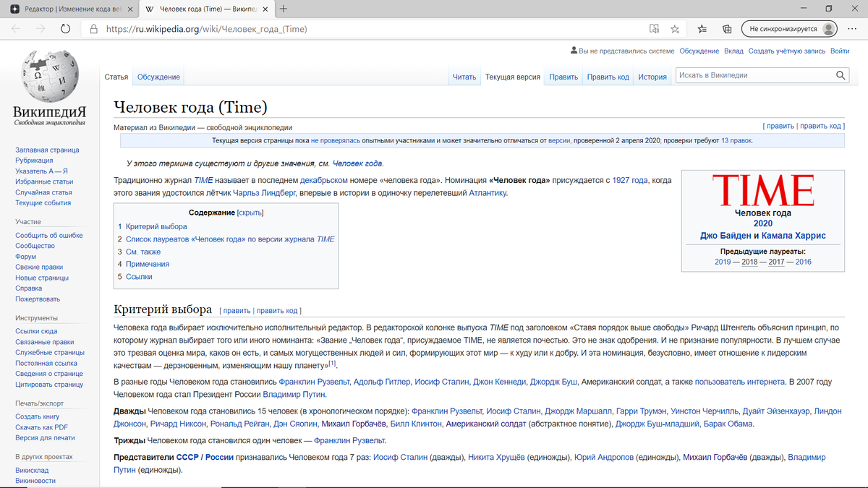Open Ссылки сюда tool link
This screenshot has width=868, height=488.
pyautogui.click(x=36, y=332)
